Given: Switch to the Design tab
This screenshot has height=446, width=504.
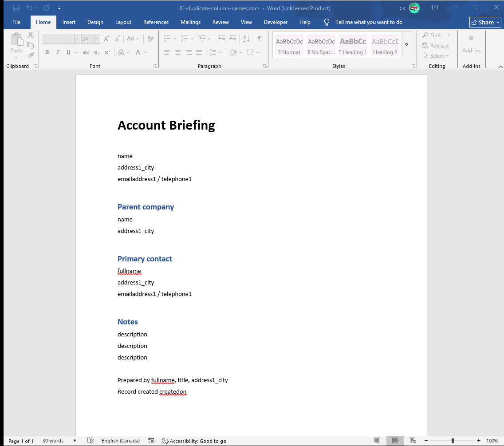Looking at the screenshot, I should click(x=95, y=22).
